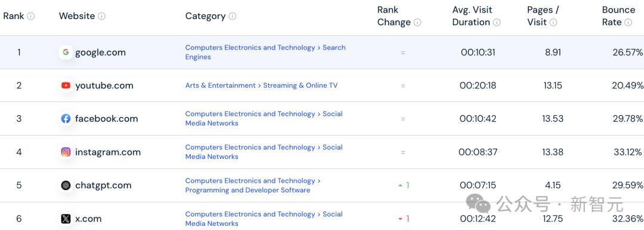Click the ChatGPT logo icon
644x230 pixels.
(x=66, y=186)
